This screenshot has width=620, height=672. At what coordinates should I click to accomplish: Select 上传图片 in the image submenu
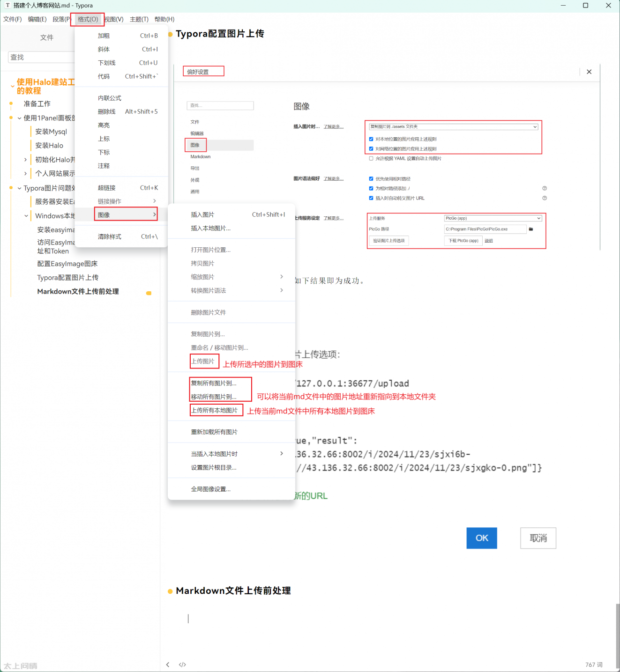[232, 361]
